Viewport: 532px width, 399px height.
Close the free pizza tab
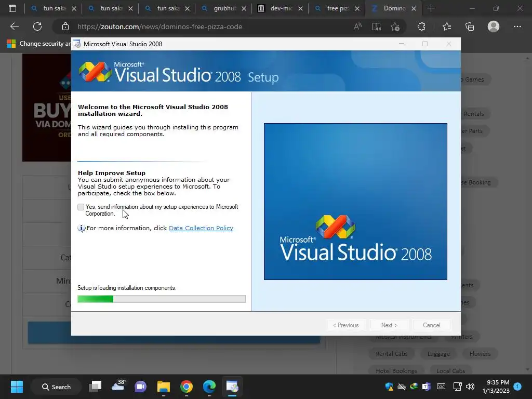click(x=357, y=8)
